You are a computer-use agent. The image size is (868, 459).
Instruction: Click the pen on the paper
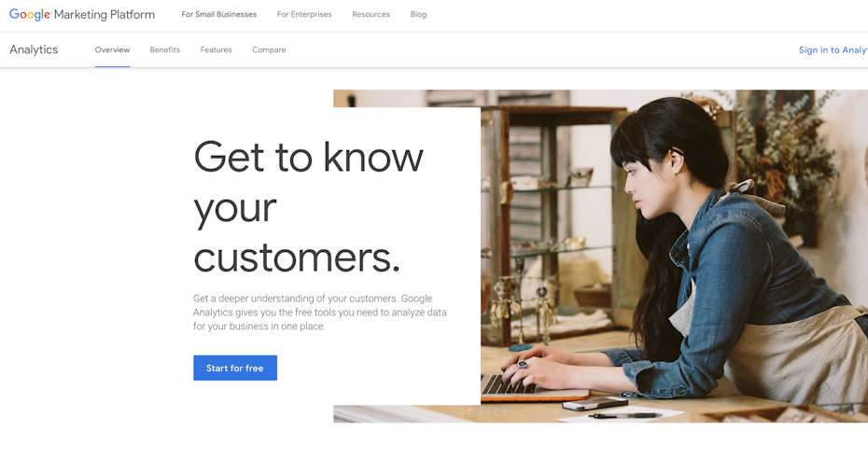tap(625, 415)
